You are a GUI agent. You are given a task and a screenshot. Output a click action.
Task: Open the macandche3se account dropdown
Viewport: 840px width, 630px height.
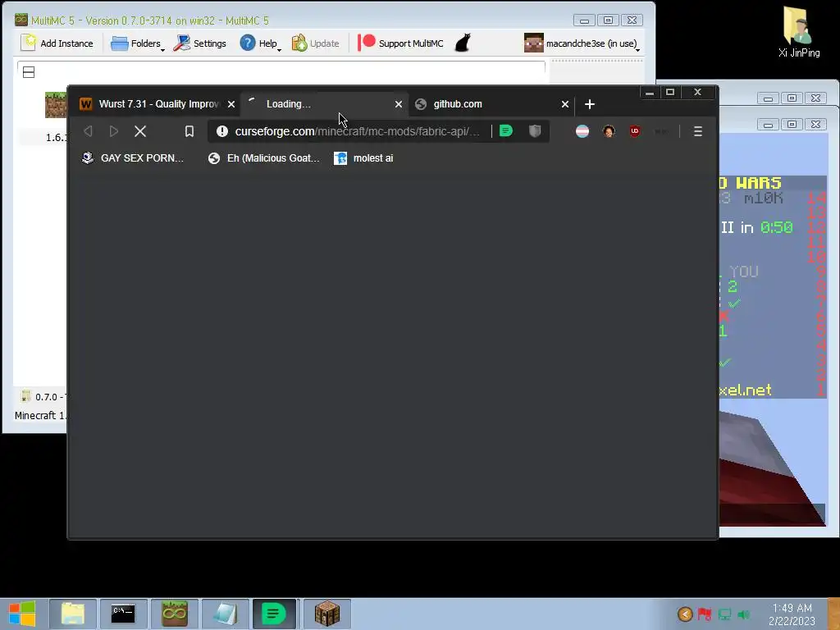click(x=582, y=43)
